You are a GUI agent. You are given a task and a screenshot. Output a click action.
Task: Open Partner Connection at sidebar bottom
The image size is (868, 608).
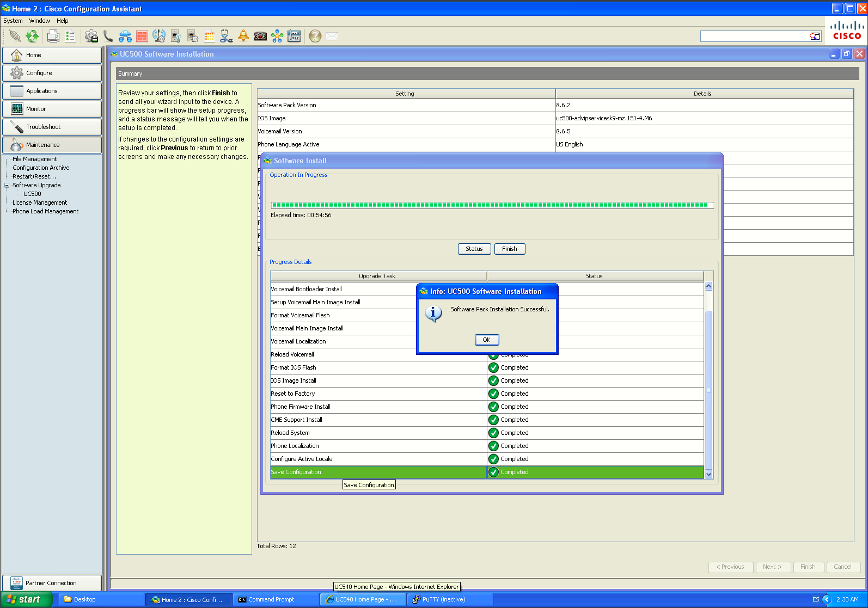(52, 583)
